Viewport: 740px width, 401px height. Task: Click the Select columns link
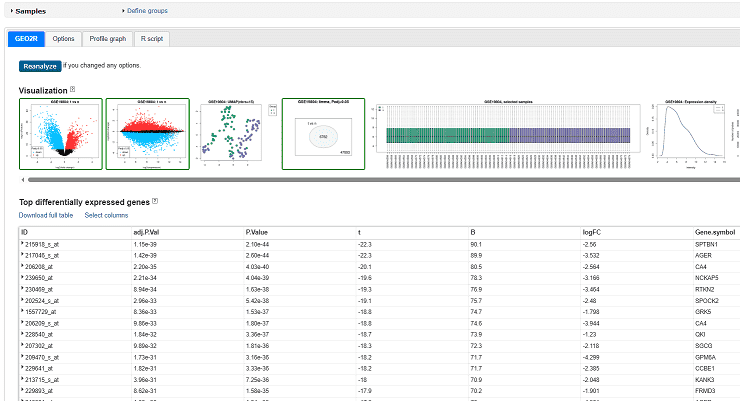pyautogui.click(x=106, y=215)
